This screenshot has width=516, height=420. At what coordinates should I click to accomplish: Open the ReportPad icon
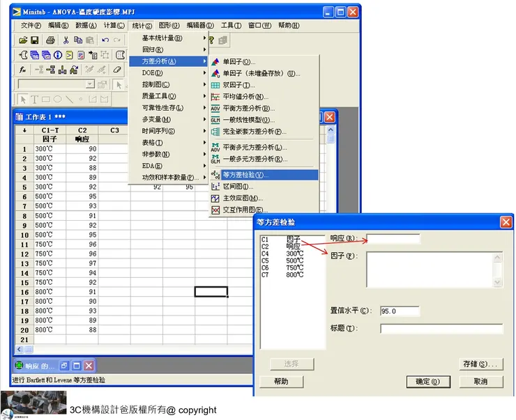pos(81,55)
